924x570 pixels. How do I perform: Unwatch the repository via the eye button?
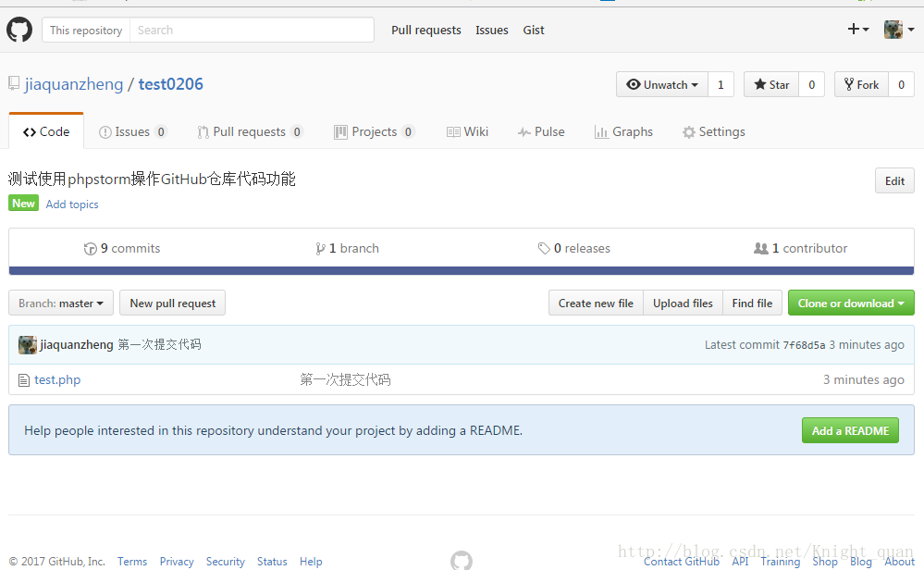[661, 84]
